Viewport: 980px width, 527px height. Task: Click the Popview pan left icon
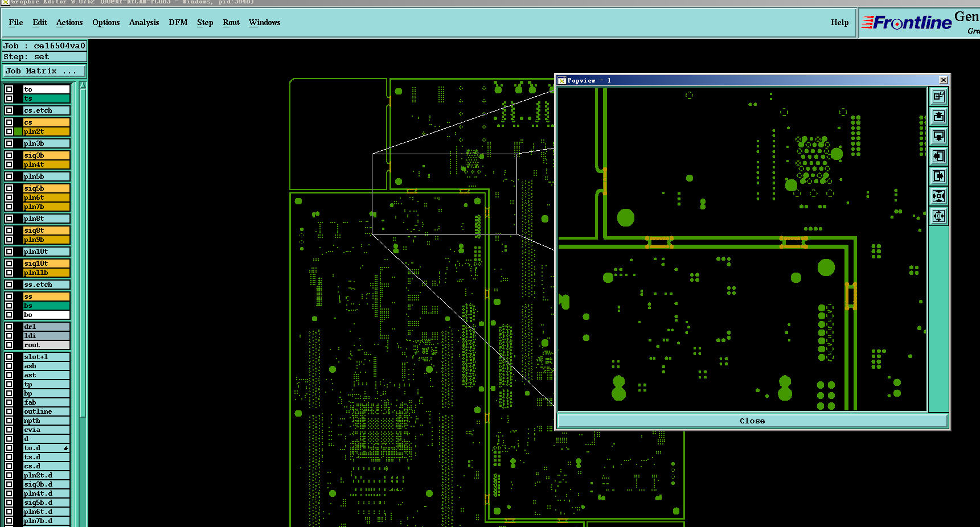point(938,157)
